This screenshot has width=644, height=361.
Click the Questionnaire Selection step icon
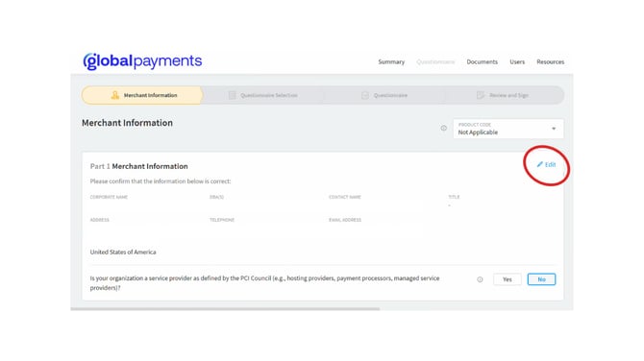pyautogui.click(x=232, y=95)
